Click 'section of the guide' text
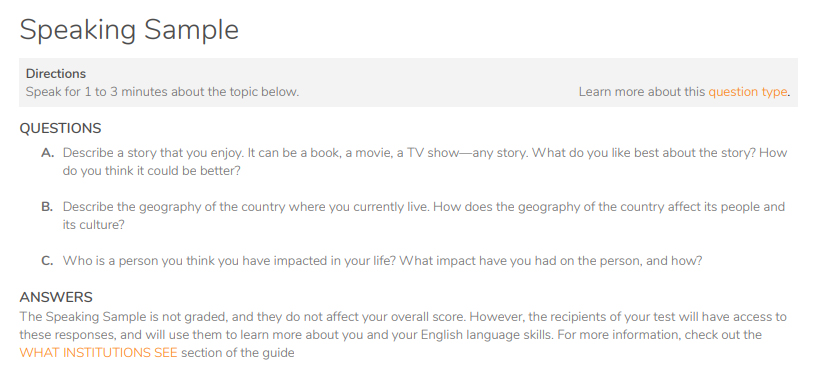This screenshot has width=826, height=387. [238, 353]
